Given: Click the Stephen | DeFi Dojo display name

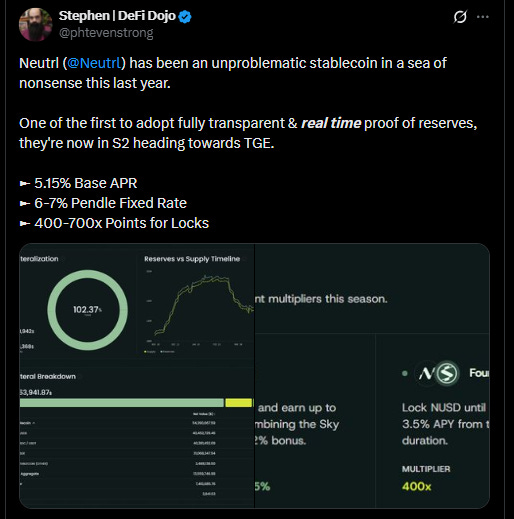Looking at the screenshot, I should click(x=117, y=16).
